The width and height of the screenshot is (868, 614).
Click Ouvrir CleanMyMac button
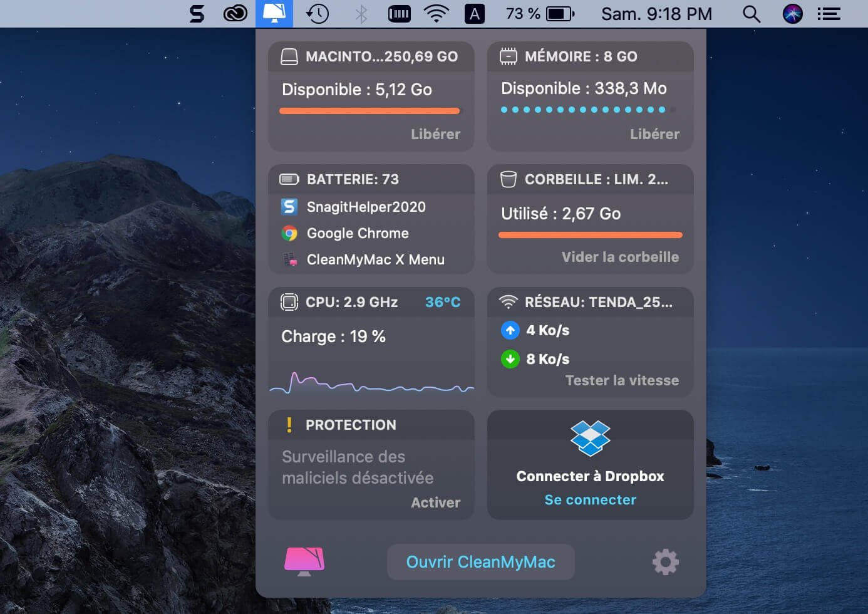pyautogui.click(x=480, y=562)
